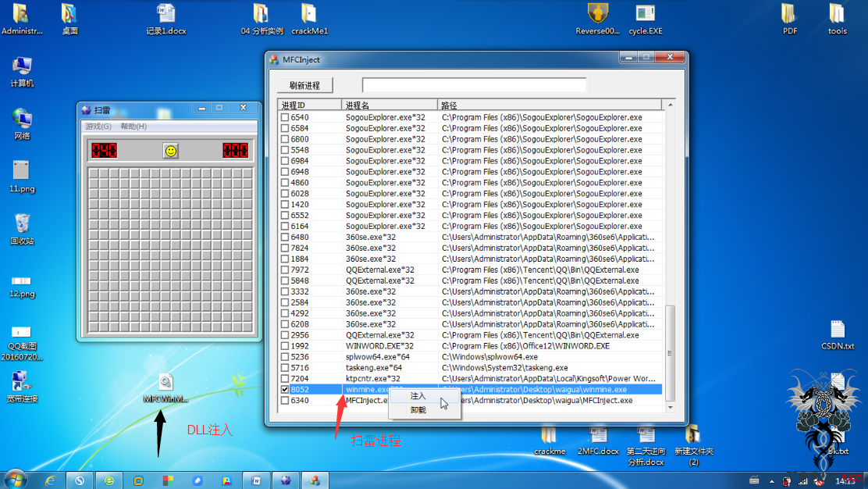Click the 路径 column header
The image size is (868, 489).
point(550,105)
